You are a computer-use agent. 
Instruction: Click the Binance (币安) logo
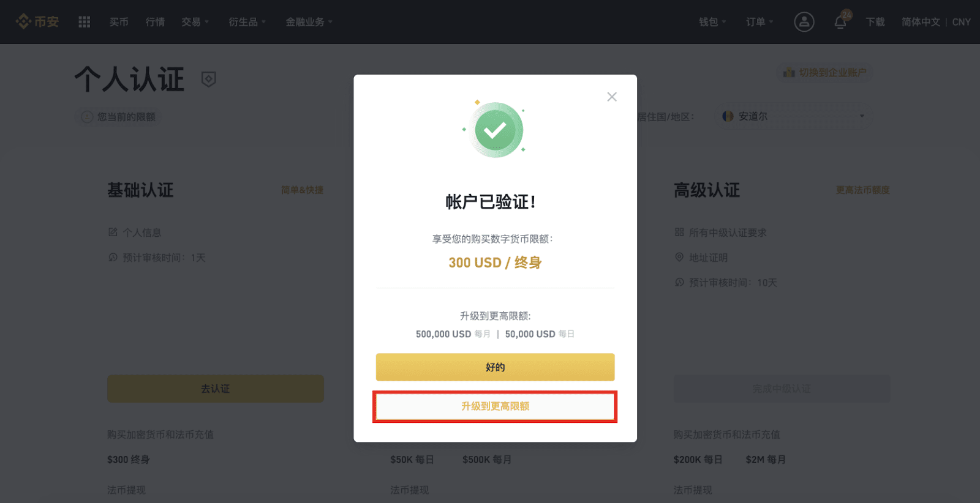(37, 22)
